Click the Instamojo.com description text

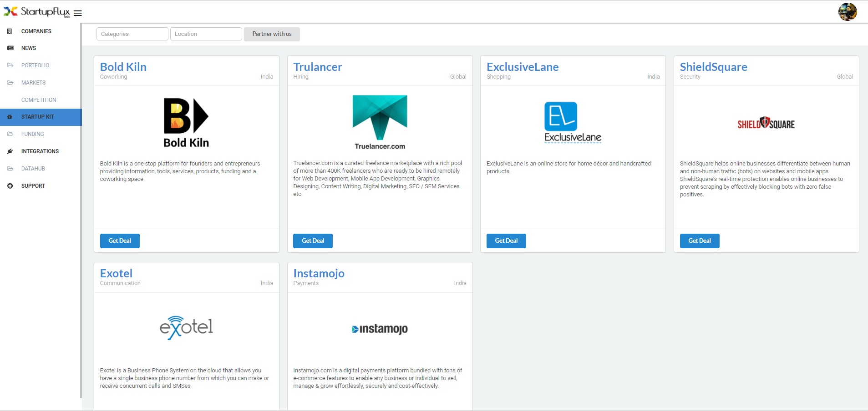(378, 378)
